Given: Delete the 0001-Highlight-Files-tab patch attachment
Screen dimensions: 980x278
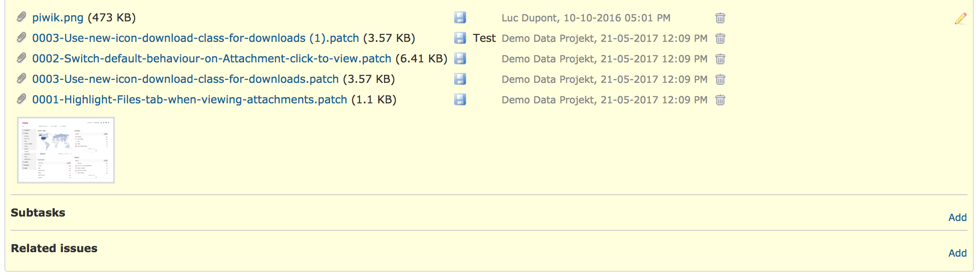Looking at the screenshot, I should (x=720, y=100).
